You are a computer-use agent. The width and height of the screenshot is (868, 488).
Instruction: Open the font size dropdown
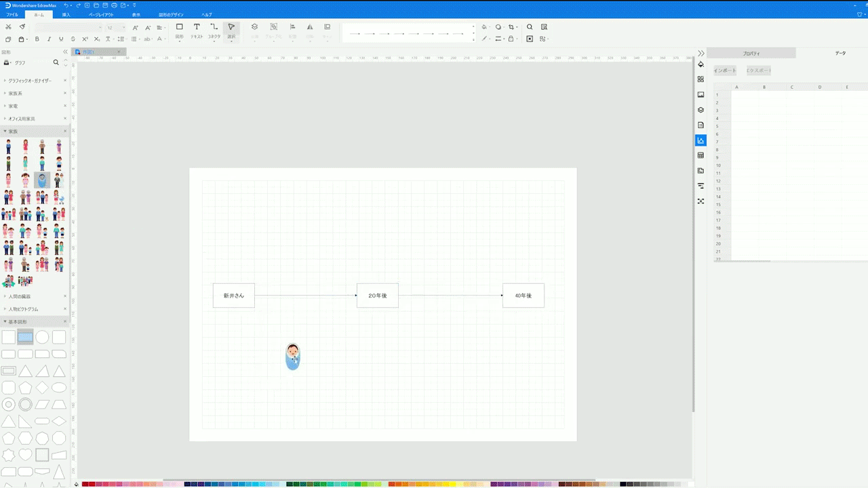point(123,28)
